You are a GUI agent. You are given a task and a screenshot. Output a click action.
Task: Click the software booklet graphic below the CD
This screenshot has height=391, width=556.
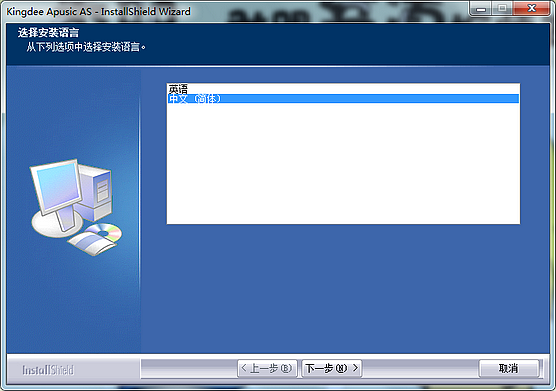(x=92, y=244)
